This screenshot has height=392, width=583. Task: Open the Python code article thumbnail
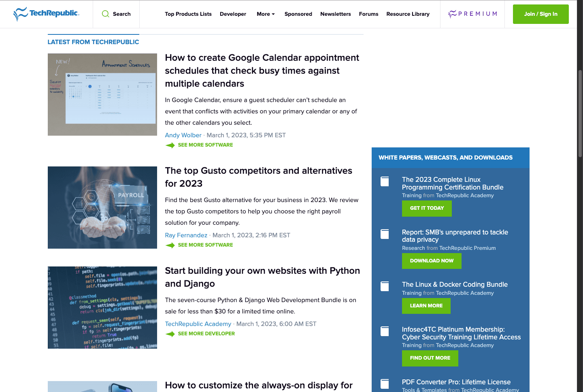pyautogui.click(x=102, y=308)
